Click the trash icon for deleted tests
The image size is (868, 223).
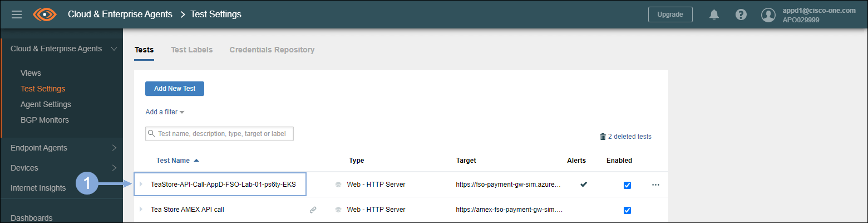coord(603,137)
